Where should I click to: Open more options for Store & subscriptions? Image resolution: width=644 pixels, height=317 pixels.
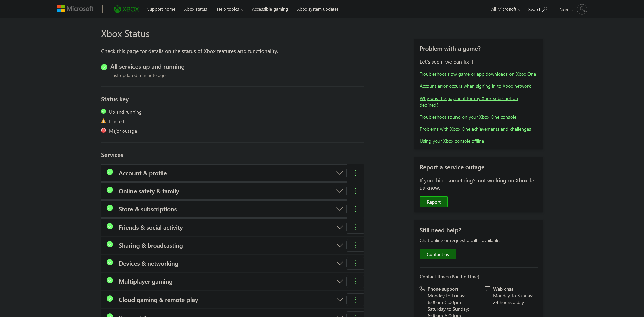[x=356, y=209]
